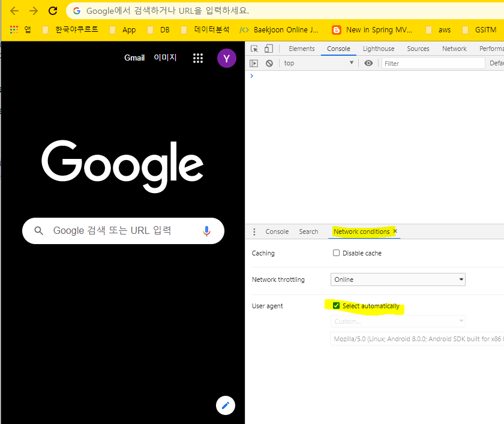The height and width of the screenshot is (424, 504).
Task: Show the console sidebar
Action: [x=254, y=64]
